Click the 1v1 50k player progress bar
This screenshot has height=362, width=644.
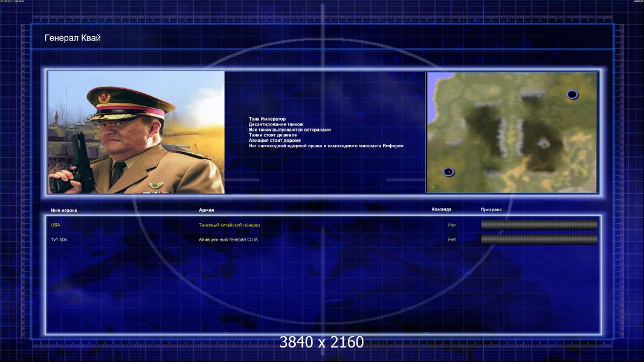[x=539, y=240]
